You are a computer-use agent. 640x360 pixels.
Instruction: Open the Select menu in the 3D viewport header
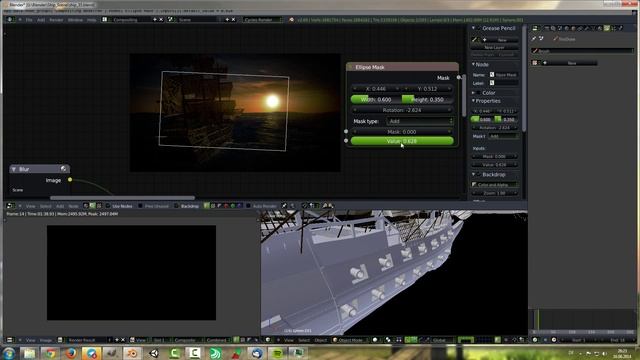click(x=304, y=340)
